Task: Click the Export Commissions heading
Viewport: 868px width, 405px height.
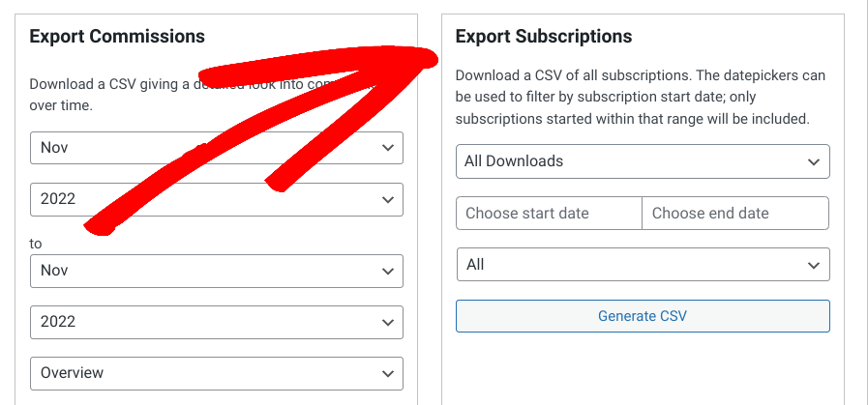Action: coord(117,37)
